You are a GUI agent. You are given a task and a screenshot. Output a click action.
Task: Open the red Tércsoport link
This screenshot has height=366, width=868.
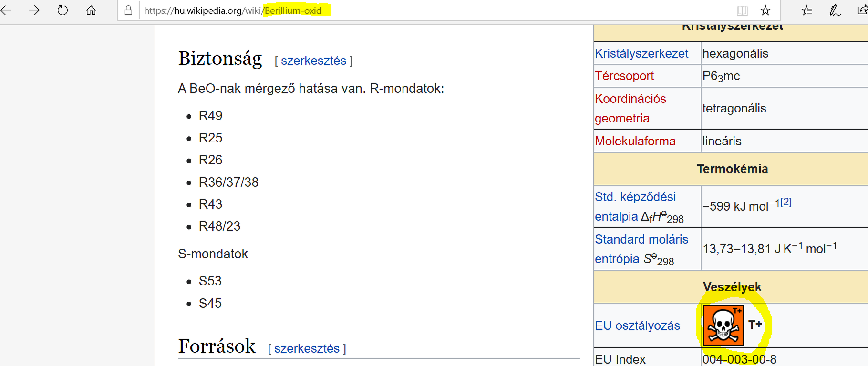click(x=624, y=76)
